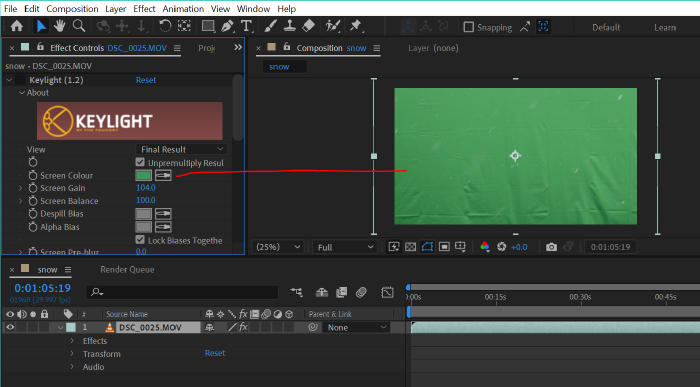Open the Screen Colour green swatch
Screen dimensions: 700x387
click(143, 175)
